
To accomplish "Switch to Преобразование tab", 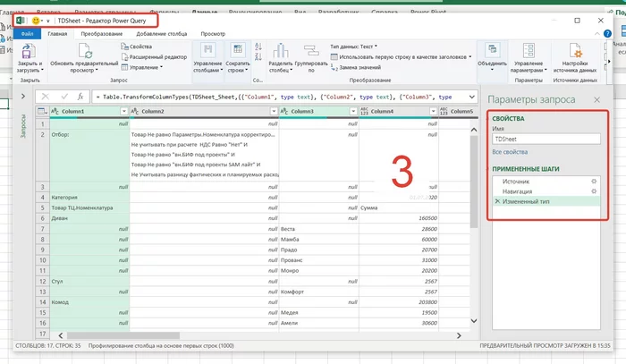I will (x=102, y=34).
